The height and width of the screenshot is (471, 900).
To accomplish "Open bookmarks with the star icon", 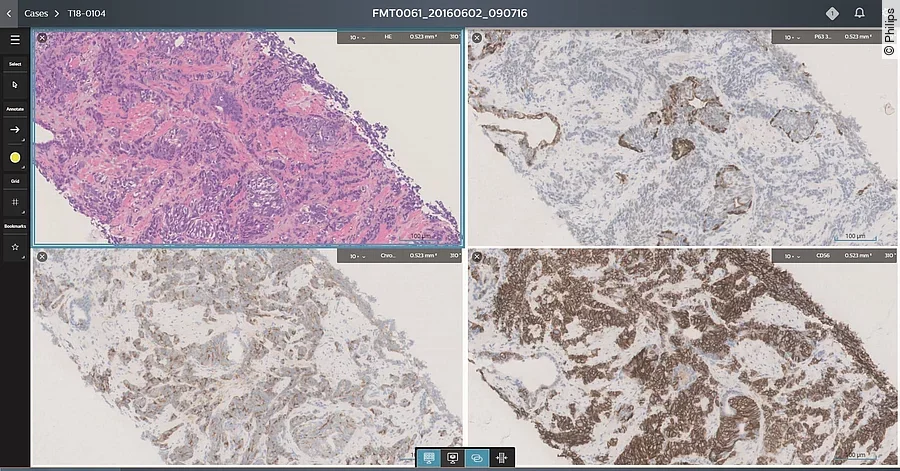I will [15, 247].
